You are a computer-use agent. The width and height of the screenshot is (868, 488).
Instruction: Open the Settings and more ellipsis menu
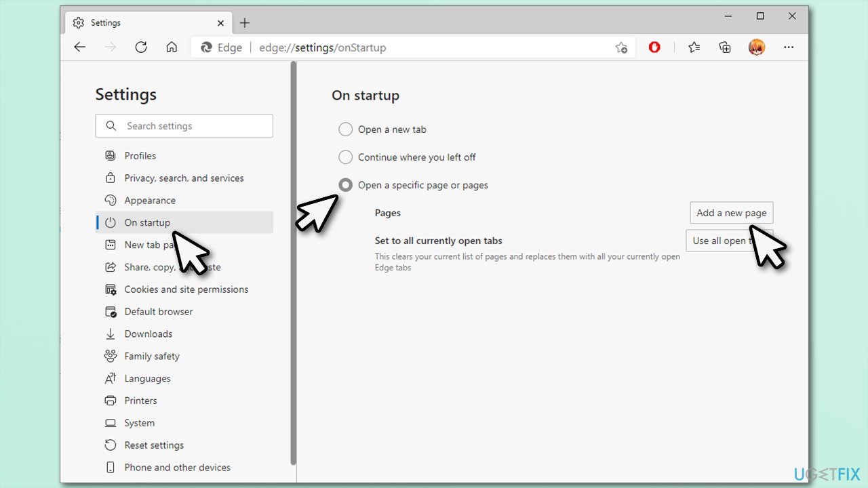[x=789, y=47]
